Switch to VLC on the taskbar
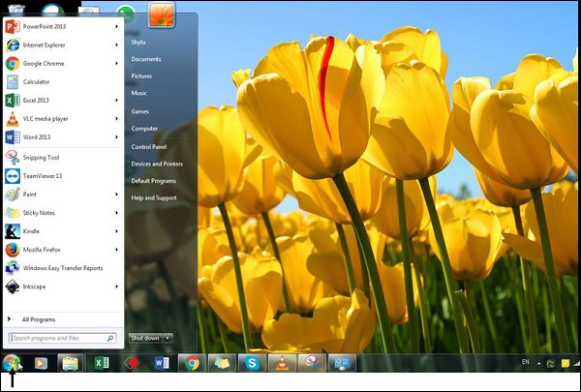581x392 pixels. pyautogui.click(x=282, y=363)
